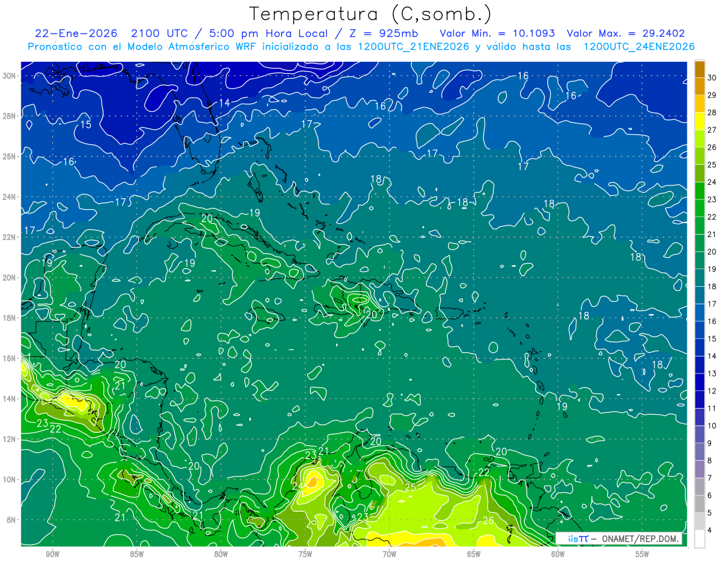The image size is (728, 562).
Task: Click the map contour label "15" over the Gulf
Action: pos(86,124)
